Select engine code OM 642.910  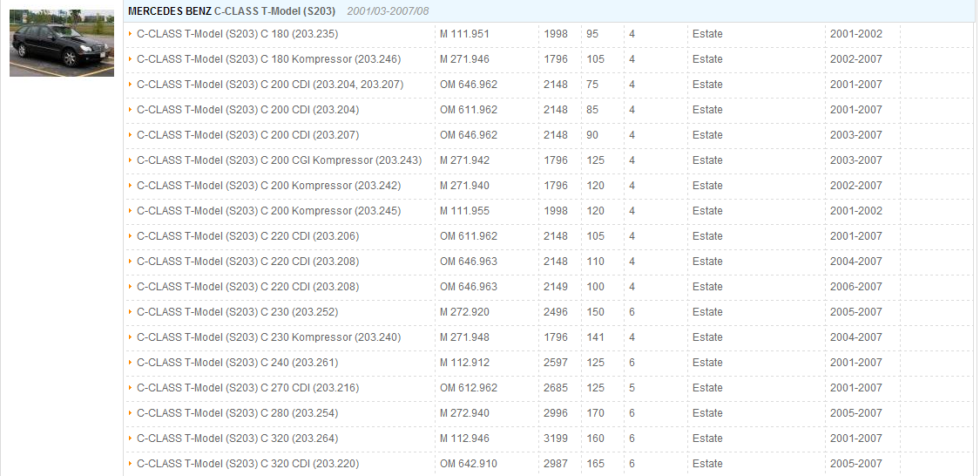pos(469,464)
